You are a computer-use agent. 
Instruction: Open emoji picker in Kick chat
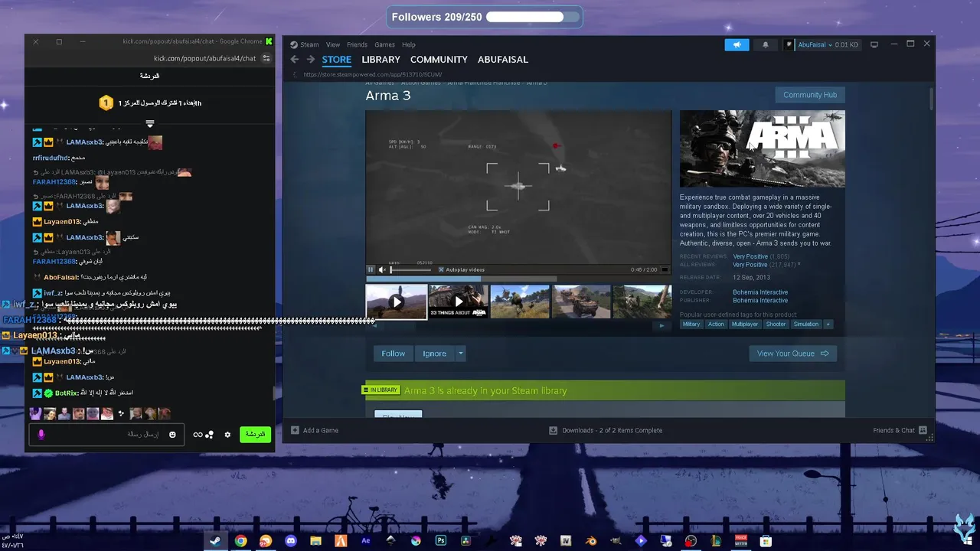172,435
